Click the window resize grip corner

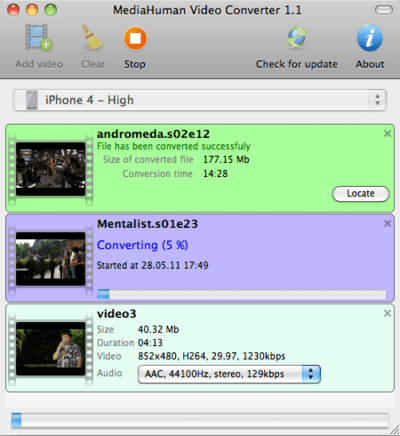coord(394,430)
